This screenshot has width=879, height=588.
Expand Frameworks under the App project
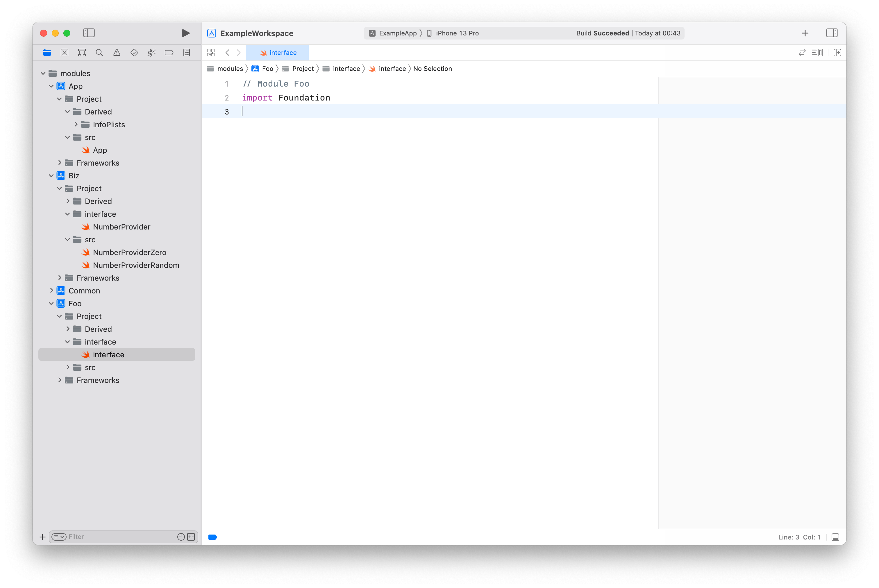coord(60,163)
